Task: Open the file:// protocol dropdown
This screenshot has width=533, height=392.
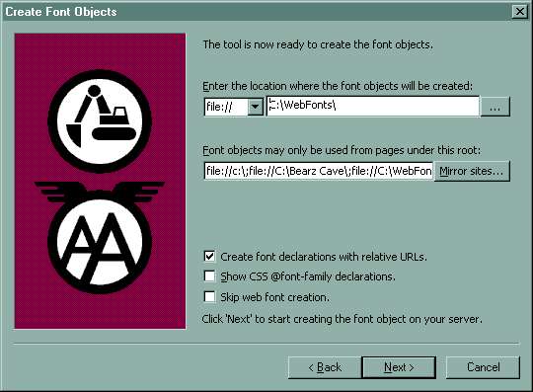Action: coord(255,107)
